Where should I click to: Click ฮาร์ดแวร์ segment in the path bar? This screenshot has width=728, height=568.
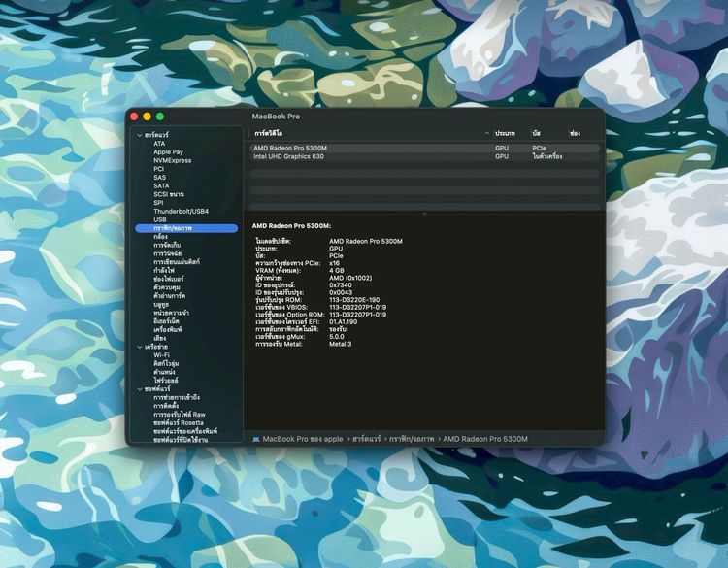[x=366, y=439]
